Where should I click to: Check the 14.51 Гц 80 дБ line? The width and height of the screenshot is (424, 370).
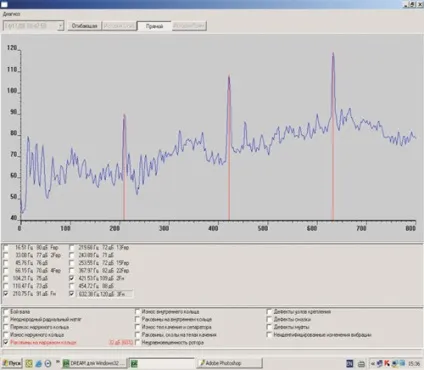(x=6, y=248)
